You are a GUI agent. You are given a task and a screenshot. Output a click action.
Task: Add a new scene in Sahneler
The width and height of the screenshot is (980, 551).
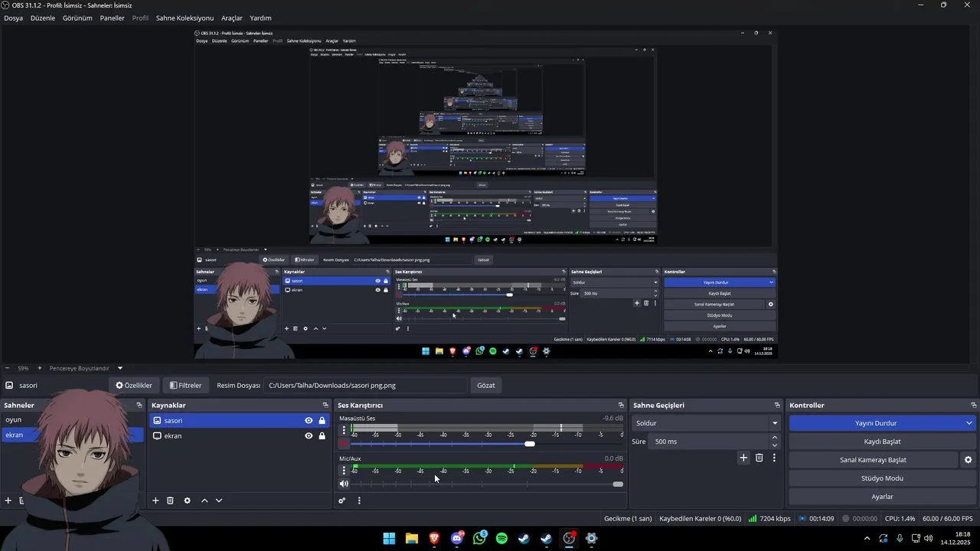tap(8, 500)
